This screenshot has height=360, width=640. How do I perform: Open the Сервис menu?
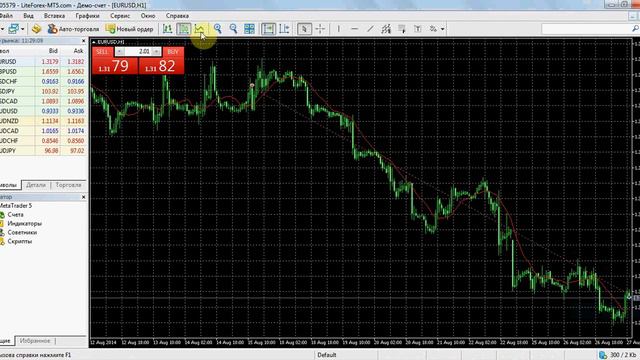(120, 16)
